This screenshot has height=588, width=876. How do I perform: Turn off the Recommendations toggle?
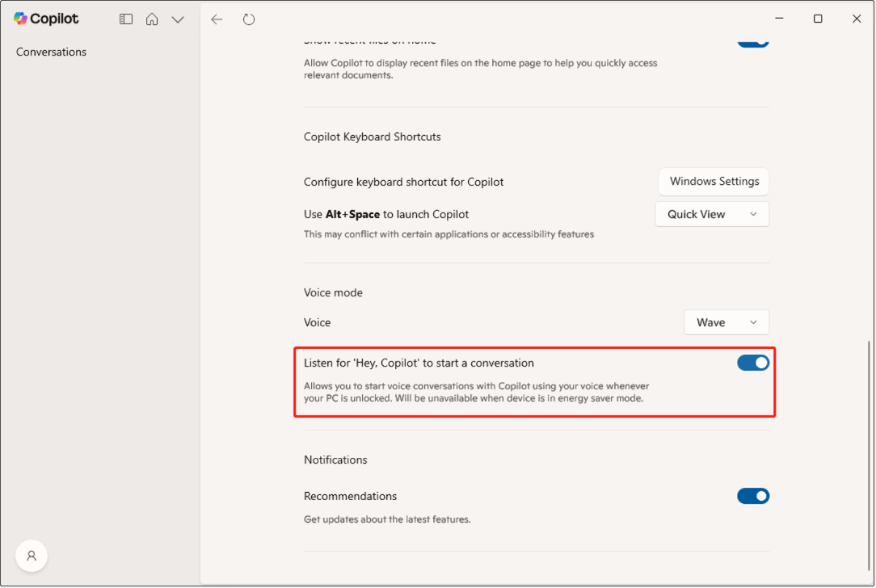tap(752, 496)
